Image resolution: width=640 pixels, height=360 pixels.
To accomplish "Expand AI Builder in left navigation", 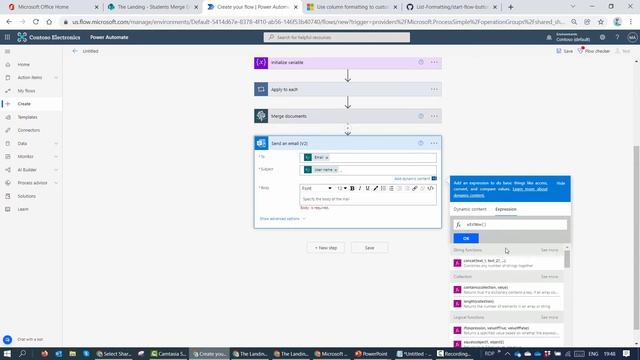I will click(x=56, y=169).
